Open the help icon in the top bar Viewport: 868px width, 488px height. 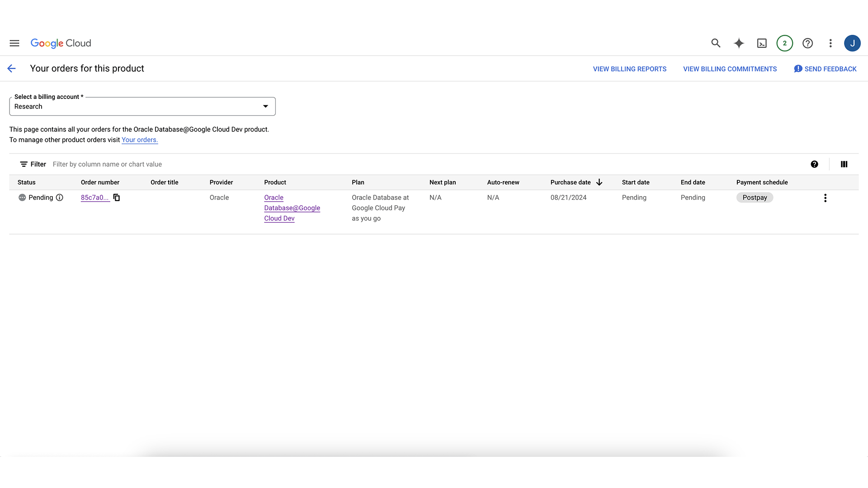coord(808,43)
